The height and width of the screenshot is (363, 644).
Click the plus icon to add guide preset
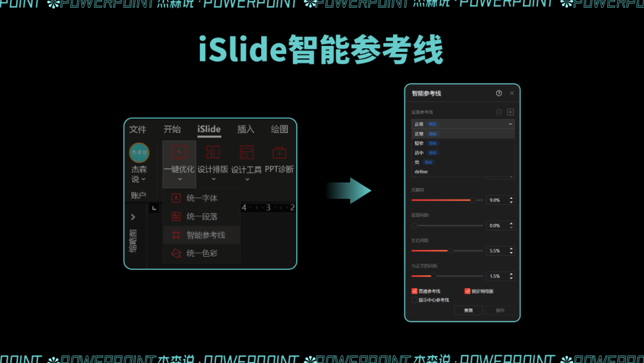pos(510,112)
